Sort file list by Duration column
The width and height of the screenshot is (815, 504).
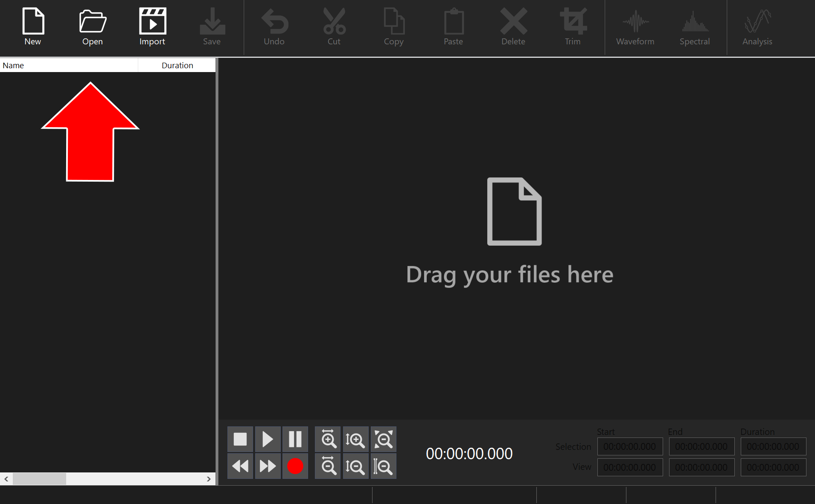pyautogui.click(x=177, y=65)
